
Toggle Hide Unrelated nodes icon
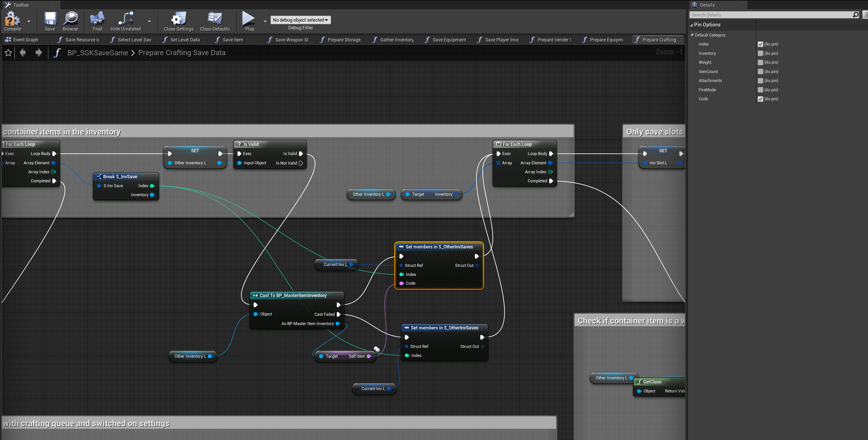125,19
